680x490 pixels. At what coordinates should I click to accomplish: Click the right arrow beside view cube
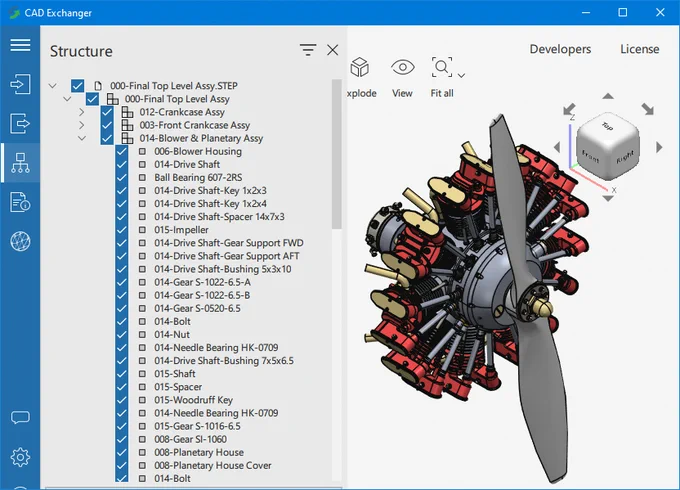click(x=659, y=147)
